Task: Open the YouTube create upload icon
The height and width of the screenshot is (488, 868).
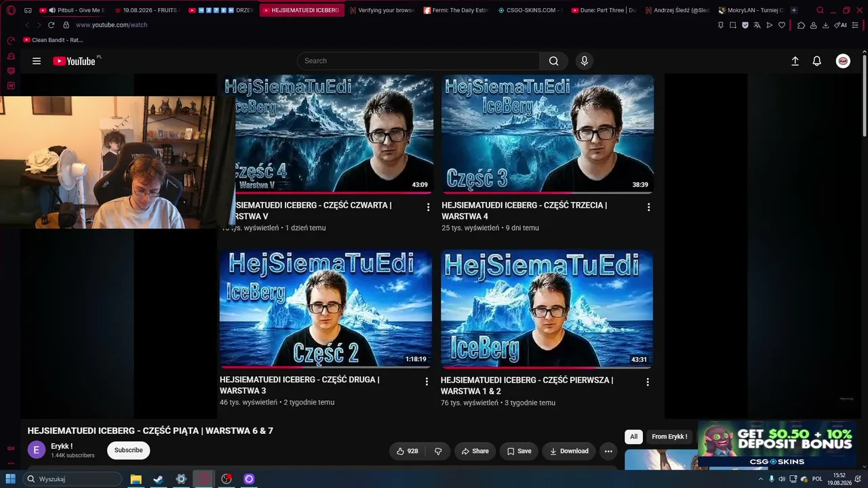Action: point(795,61)
